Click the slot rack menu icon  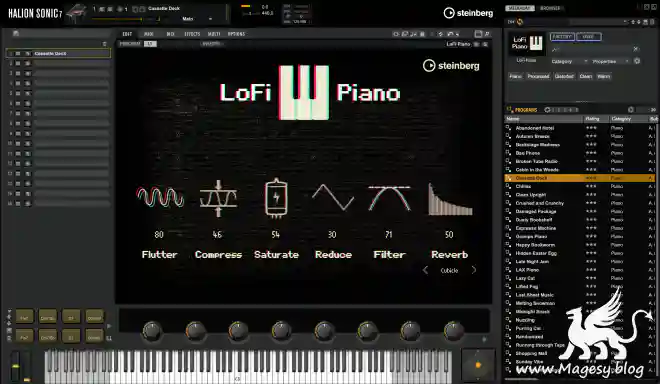pyautogui.click(x=104, y=44)
